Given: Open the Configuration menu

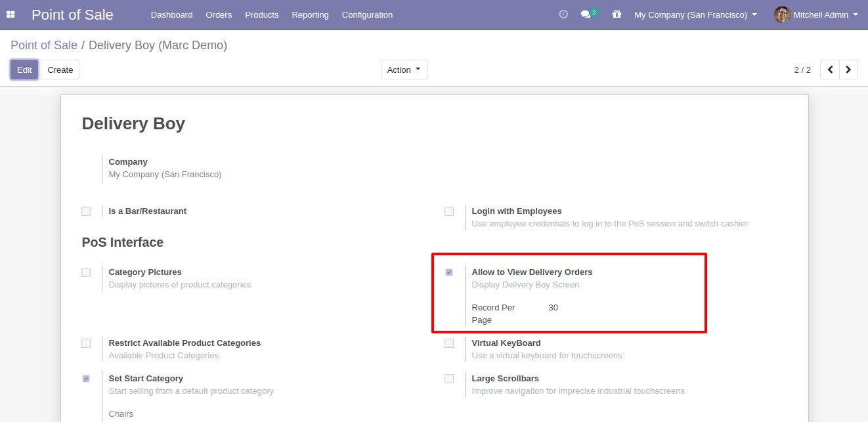Looking at the screenshot, I should 367,14.
